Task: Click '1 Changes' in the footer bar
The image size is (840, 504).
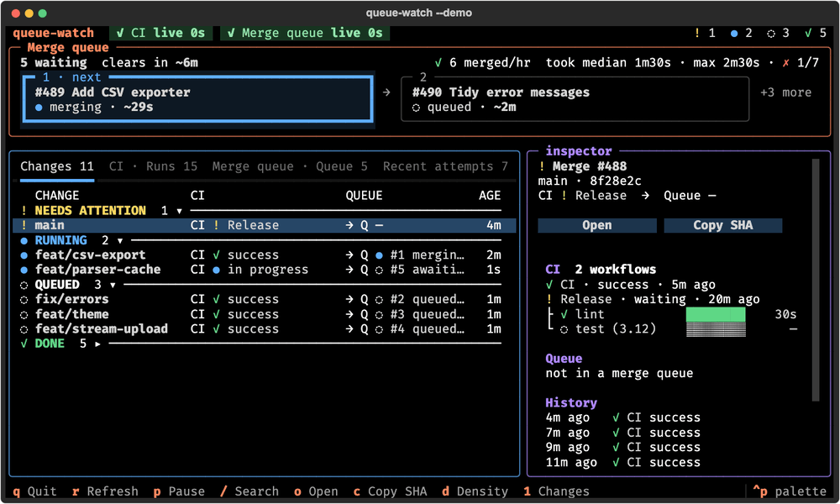Action: coord(557,491)
